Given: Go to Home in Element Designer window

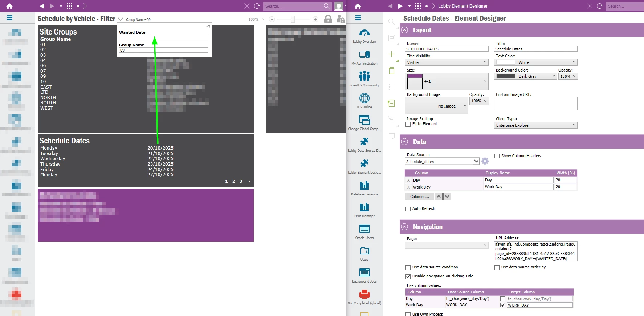Looking at the screenshot, I should [358, 6].
